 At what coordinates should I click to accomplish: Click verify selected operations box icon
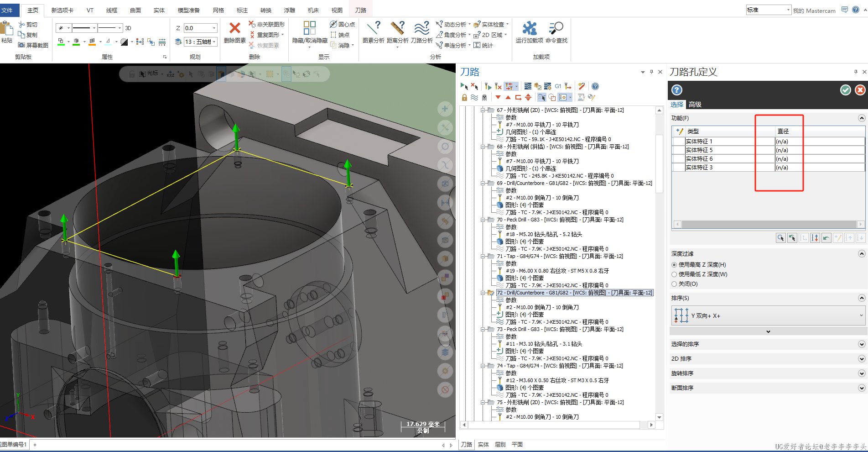tap(538, 86)
